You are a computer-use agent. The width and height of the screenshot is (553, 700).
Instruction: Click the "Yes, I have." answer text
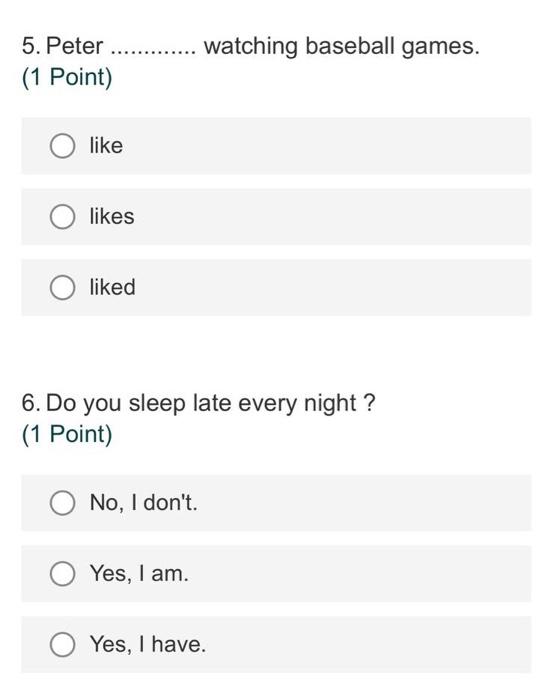148,644
